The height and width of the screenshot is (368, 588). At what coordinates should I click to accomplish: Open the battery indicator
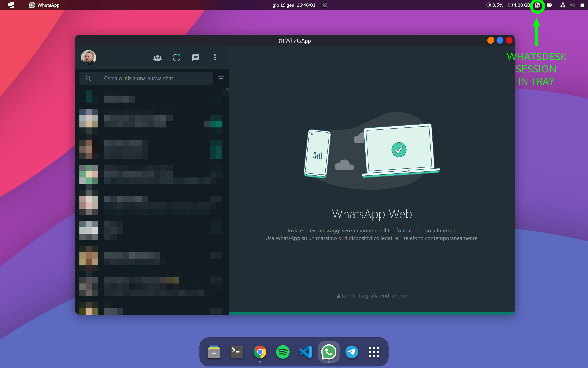point(582,5)
